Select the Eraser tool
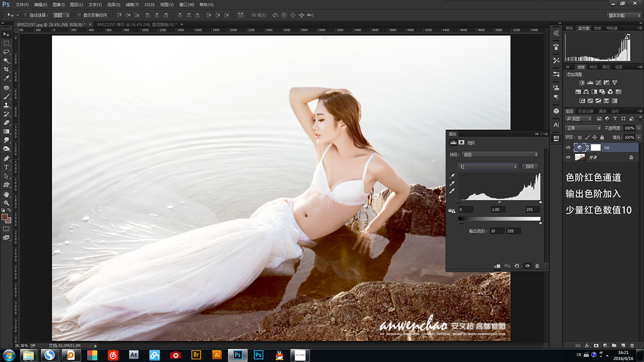The image size is (644, 362). 6,123
